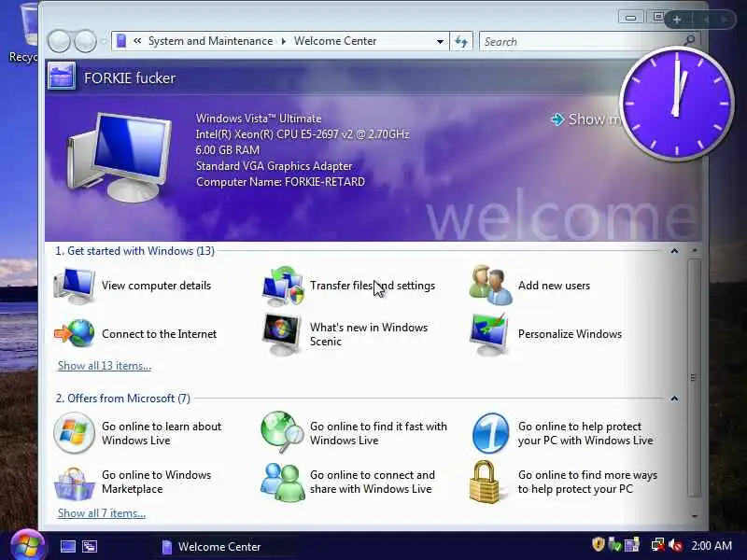Click Standard VGA Graphics Adapter text
The width and height of the screenshot is (747, 560).
[x=274, y=166]
